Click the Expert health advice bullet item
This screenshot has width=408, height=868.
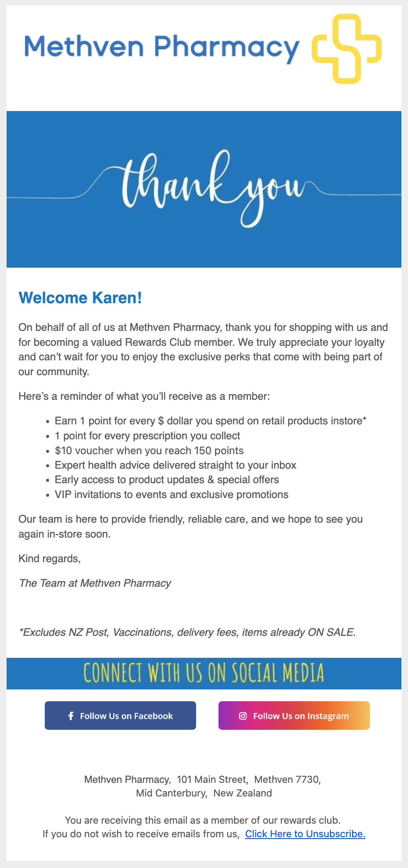tap(175, 465)
